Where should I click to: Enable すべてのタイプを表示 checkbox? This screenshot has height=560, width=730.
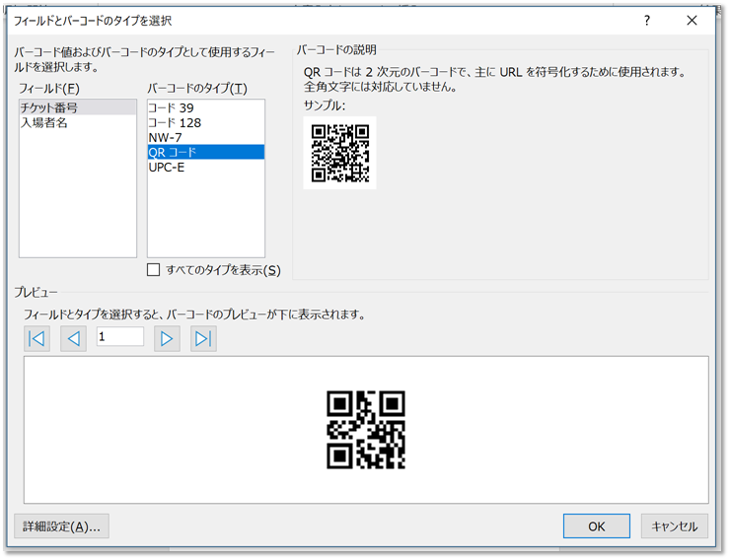tap(153, 270)
